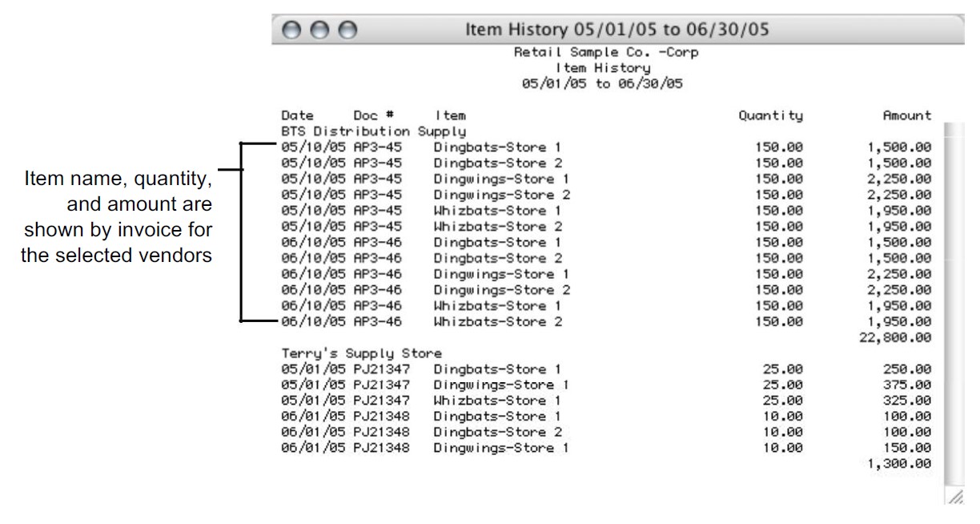Select PJ21348 Dingbats-Store 2 row
This screenshot has width=980, height=524.
[606, 433]
